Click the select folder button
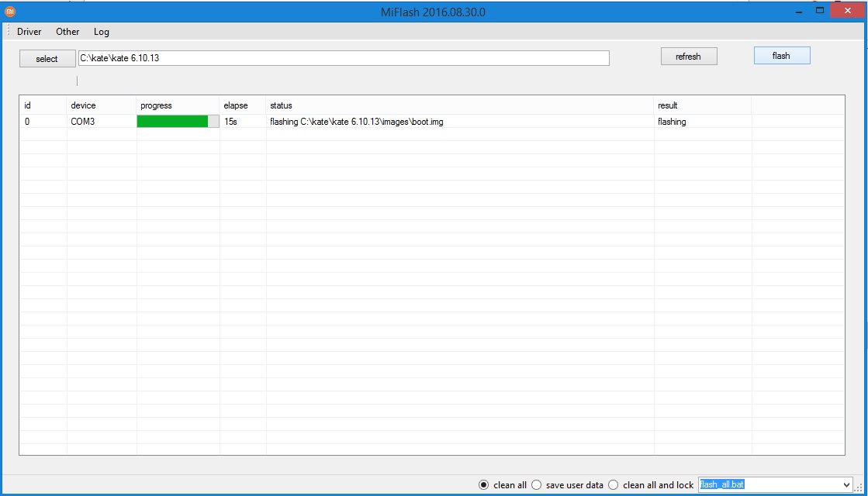 (47, 59)
